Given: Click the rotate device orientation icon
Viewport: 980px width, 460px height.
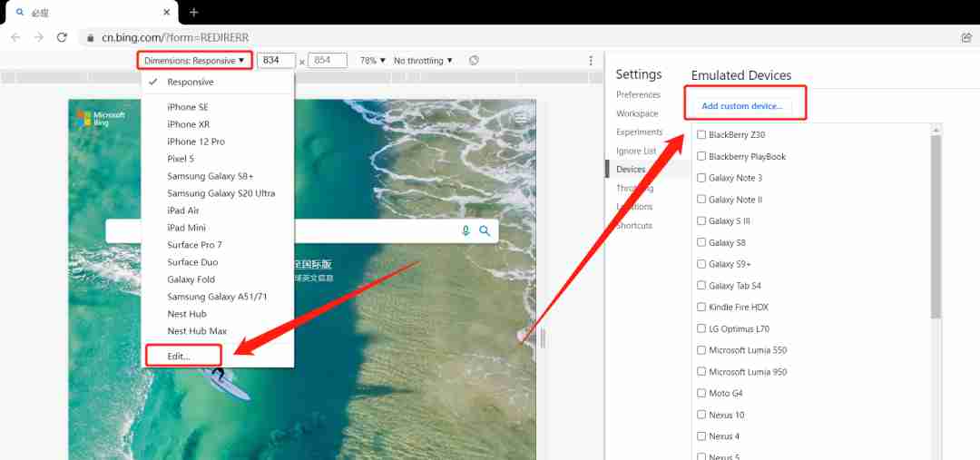Looking at the screenshot, I should [x=474, y=61].
